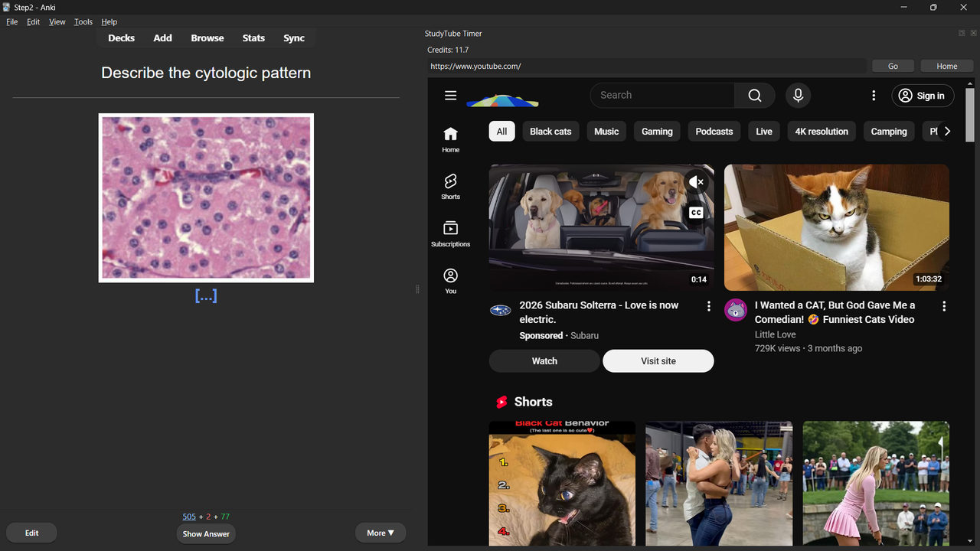
Task: Open Shorts in the YouTube sidebar
Action: (x=450, y=186)
